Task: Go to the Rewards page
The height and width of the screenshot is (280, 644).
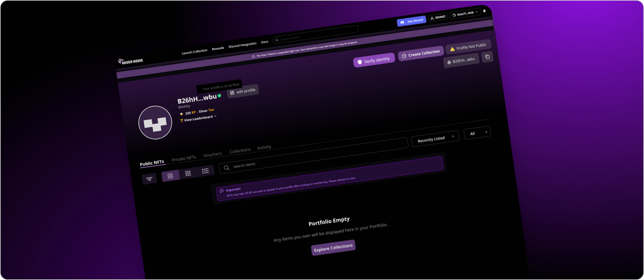Action: click(218, 48)
